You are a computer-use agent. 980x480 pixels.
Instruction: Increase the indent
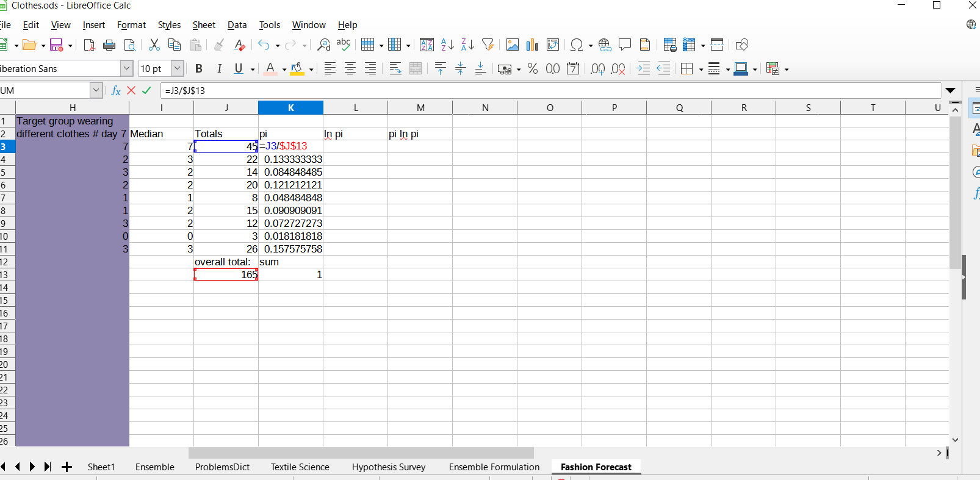coord(643,69)
